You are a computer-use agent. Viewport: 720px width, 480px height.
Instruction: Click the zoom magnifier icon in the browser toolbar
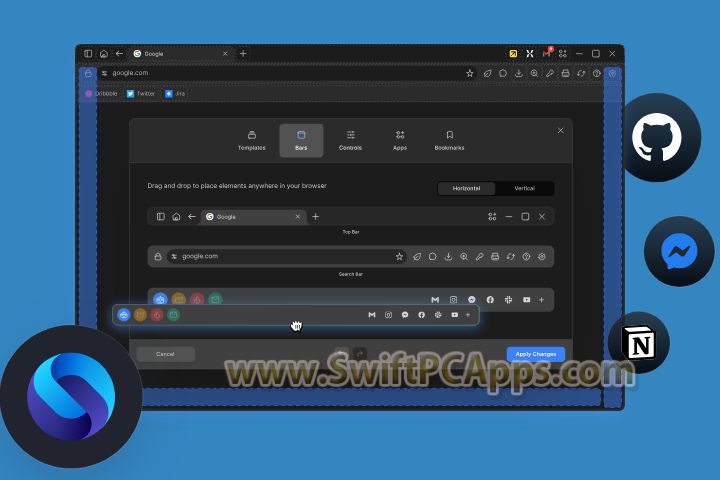tap(534, 73)
